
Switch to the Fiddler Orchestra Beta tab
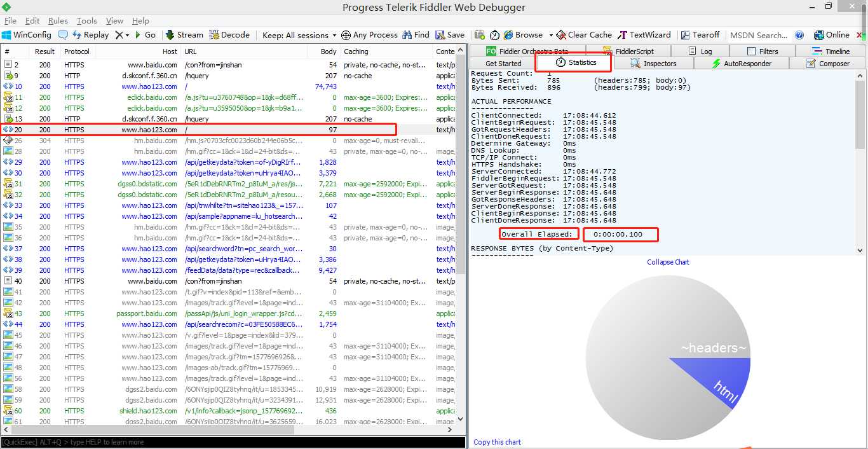coord(527,51)
